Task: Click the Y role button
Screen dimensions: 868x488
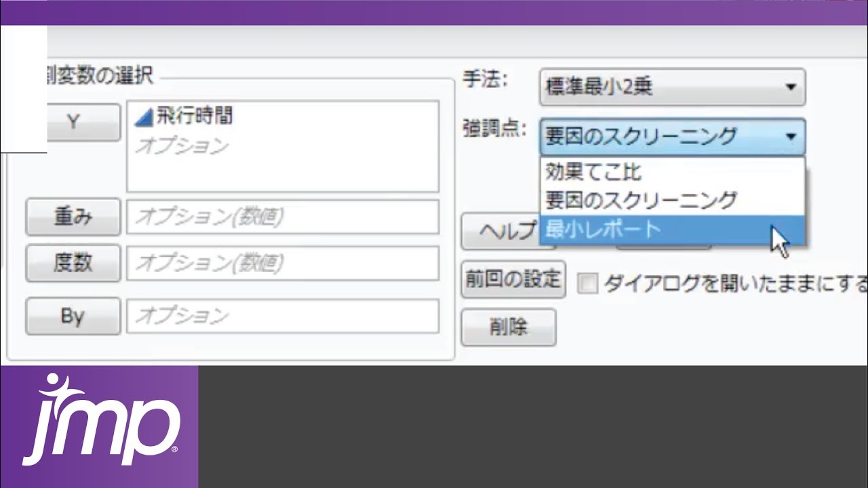Action: 84,123
